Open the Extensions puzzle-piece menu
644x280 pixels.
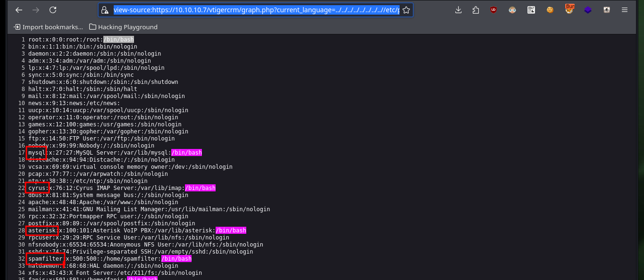476,10
